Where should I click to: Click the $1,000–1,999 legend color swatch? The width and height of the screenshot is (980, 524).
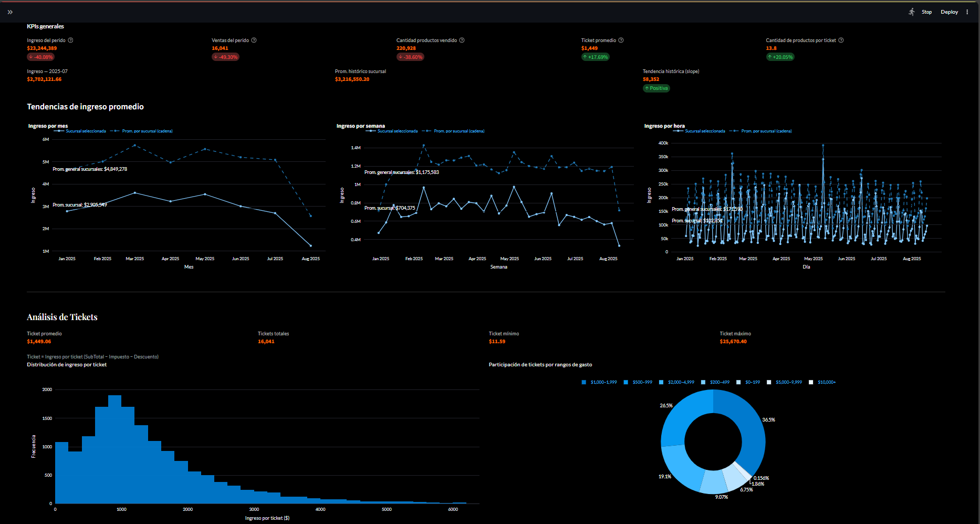tap(584, 382)
